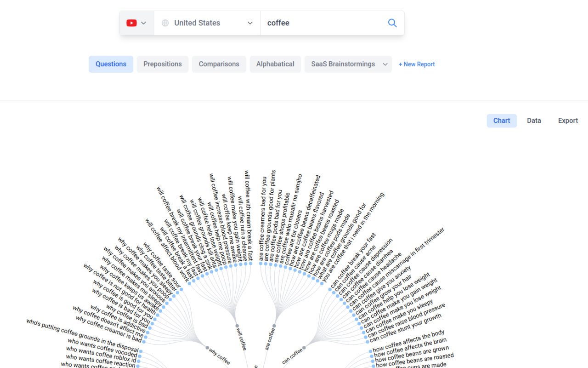Click the 'why coffee' branch node
Image resolution: width=588 pixels, height=368 pixels.
(x=207, y=348)
